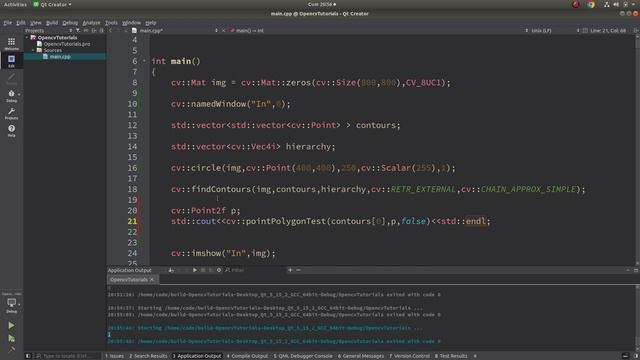Open Projects mode with wrench icon
Viewport: 640px width, 360px height.
[11, 113]
